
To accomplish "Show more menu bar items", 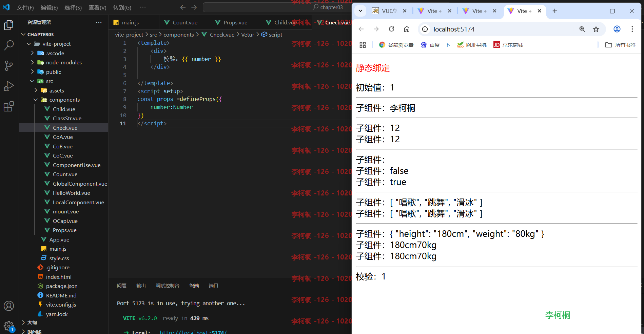I will pyautogui.click(x=143, y=7).
